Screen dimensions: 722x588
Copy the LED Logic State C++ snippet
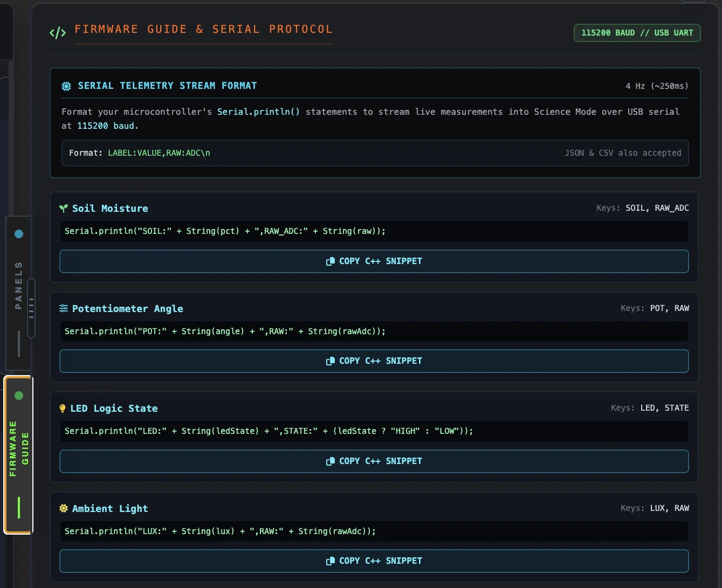374,461
